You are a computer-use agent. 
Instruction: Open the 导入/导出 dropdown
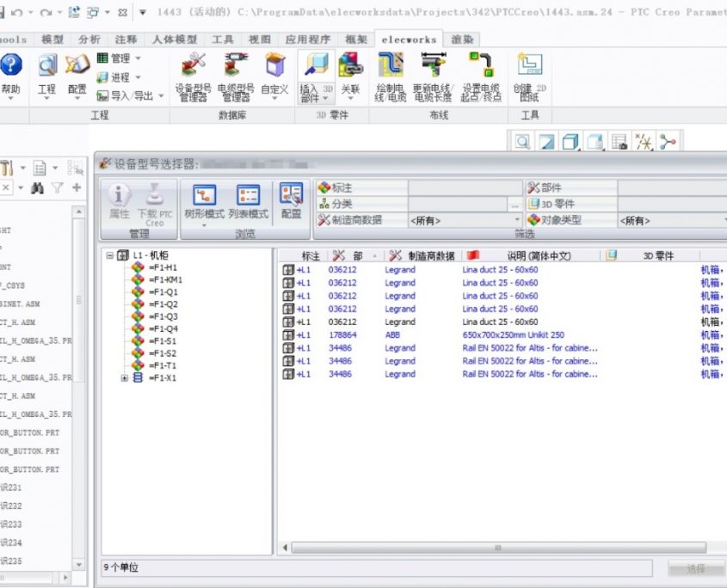point(130,96)
